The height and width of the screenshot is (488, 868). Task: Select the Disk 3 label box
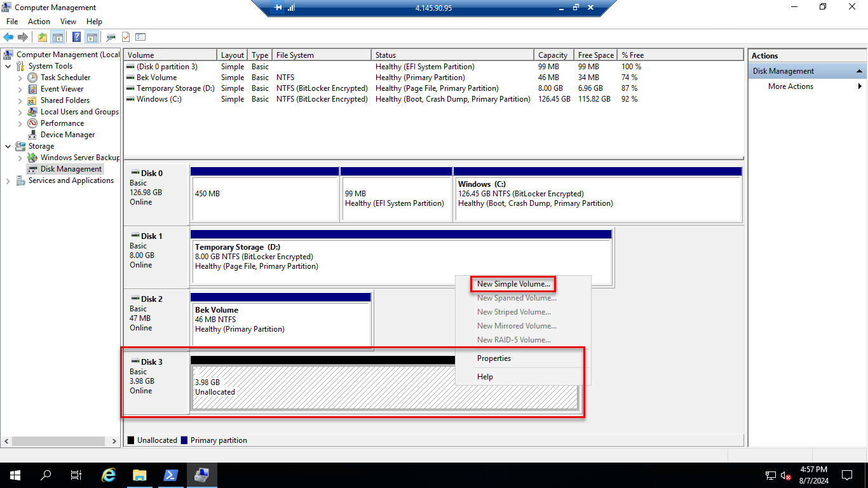[x=156, y=383]
